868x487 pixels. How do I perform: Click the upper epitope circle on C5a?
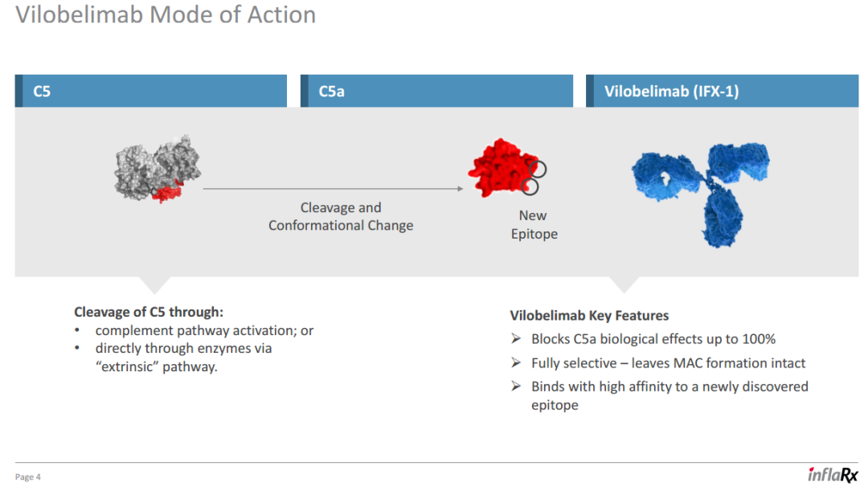538,169
